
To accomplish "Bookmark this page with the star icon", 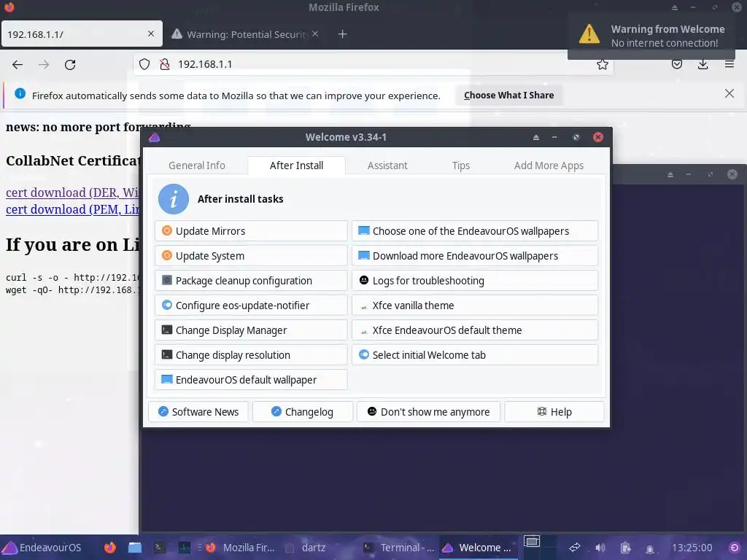I will (602, 64).
